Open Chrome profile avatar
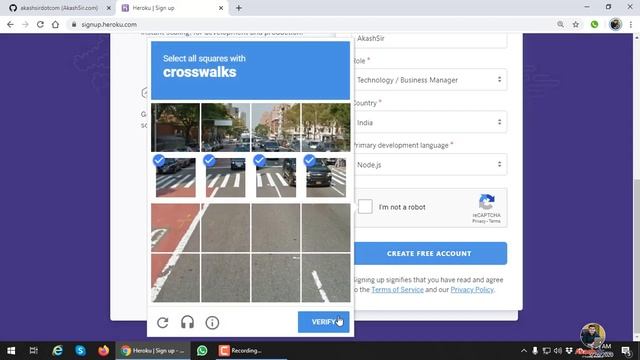640x360 pixels. (x=616, y=24)
